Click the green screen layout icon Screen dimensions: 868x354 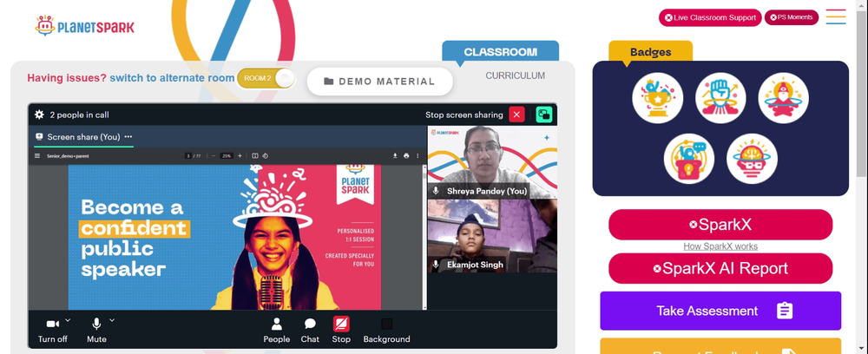pyautogui.click(x=544, y=115)
